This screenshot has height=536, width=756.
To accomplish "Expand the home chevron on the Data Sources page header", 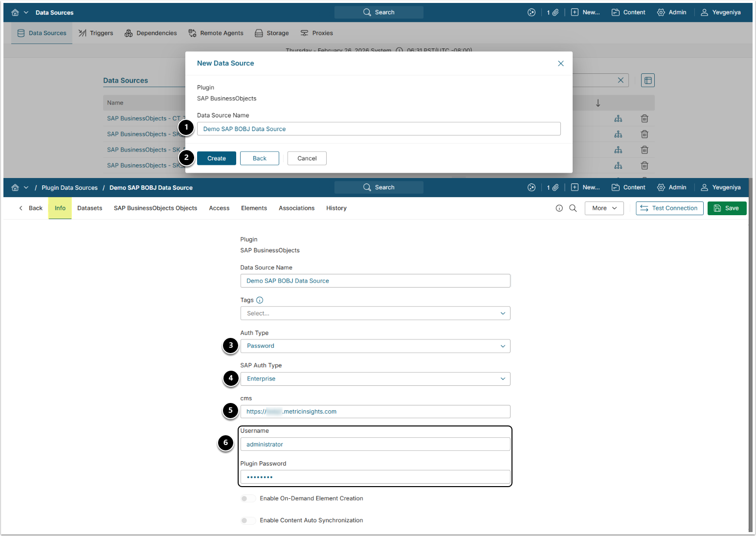I will (x=26, y=12).
